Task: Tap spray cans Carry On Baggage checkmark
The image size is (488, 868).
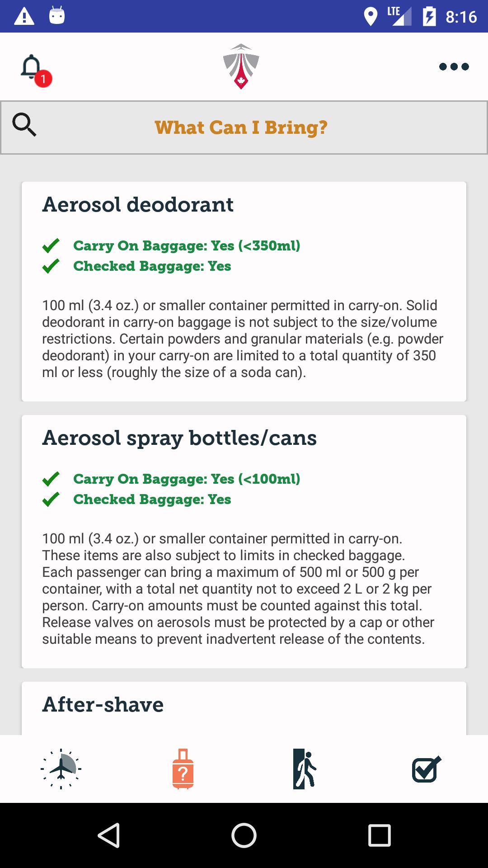Action: (51, 479)
